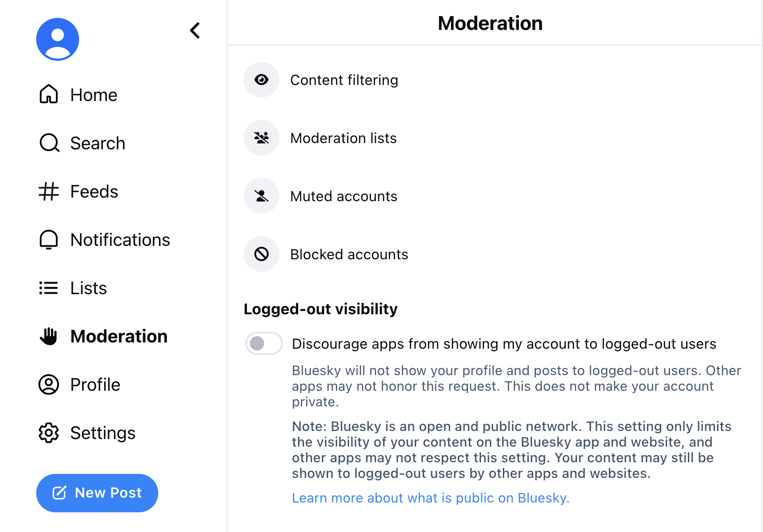Click the Moderation hand icon
Viewport: 763px width, 532px height.
tap(49, 336)
